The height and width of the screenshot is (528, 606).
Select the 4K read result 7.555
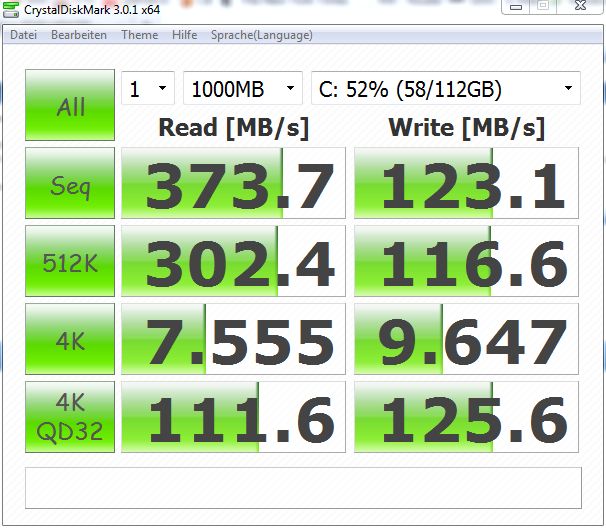click(x=233, y=339)
